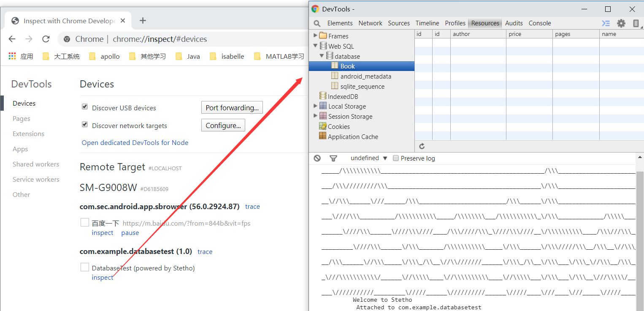Click the Local Storage grid icon
Image resolution: width=644 pixels, height=311 pixels.
coord(323,106)
